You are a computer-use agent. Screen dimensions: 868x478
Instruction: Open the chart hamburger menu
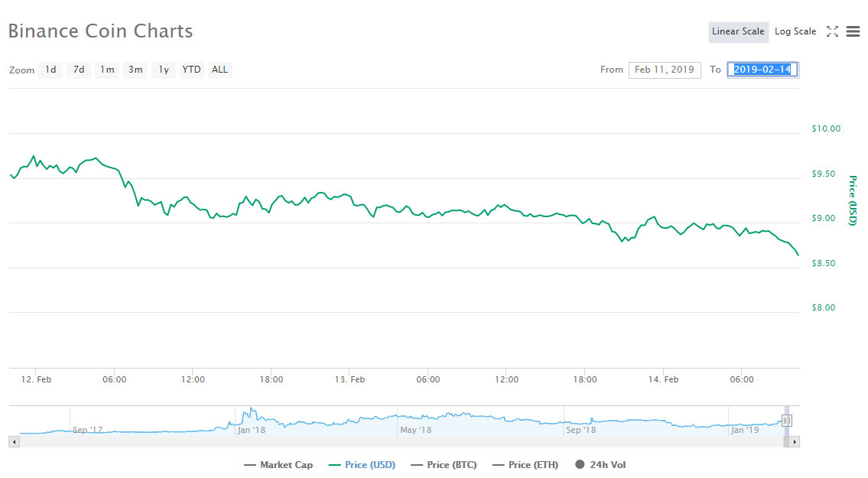pyautogui.click(x=853, y=31)
